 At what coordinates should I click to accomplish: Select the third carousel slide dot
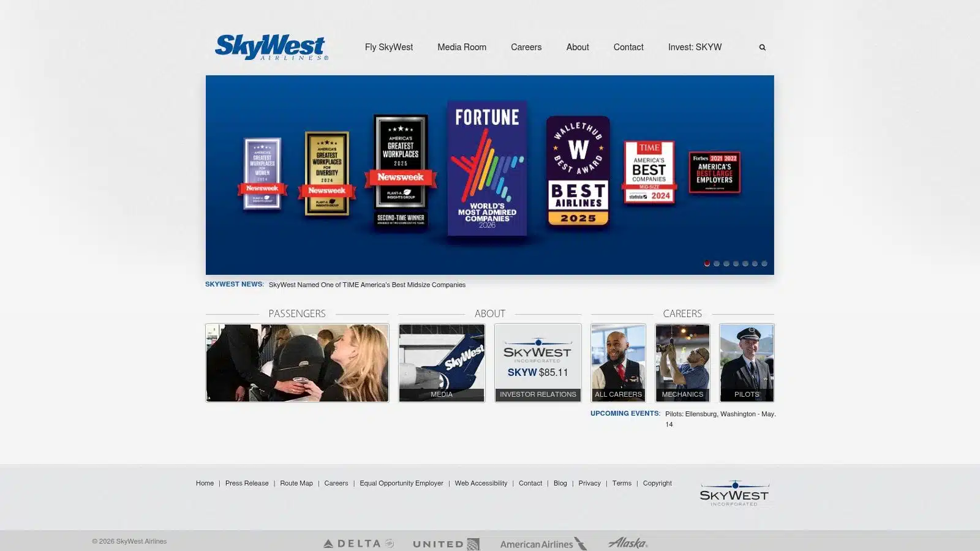(726, 263)
